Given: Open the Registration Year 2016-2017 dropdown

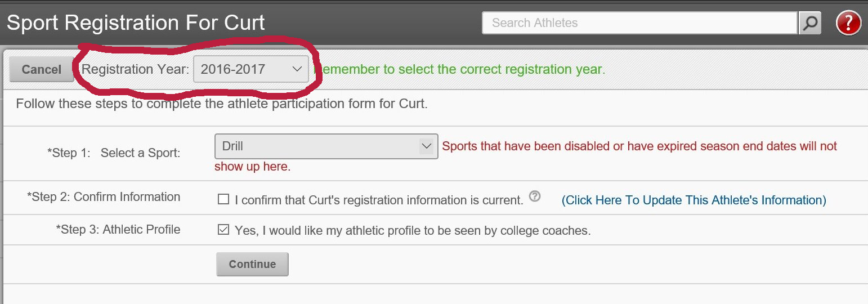Looking at the screenshot, I should 251,69.
